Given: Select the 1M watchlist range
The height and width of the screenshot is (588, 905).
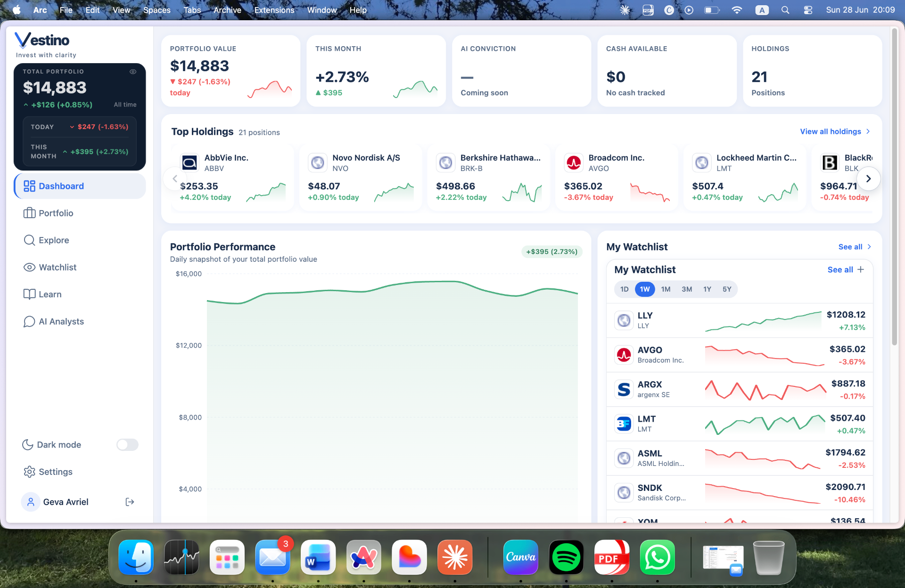Looking at the screenshot, I should point(666,289).
